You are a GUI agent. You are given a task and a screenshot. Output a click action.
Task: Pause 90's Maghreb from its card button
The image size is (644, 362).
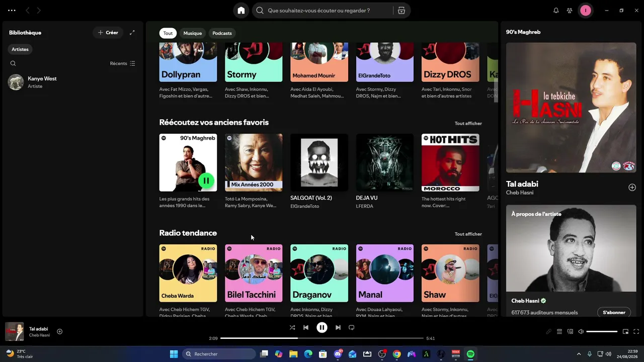tap(206, 180)
